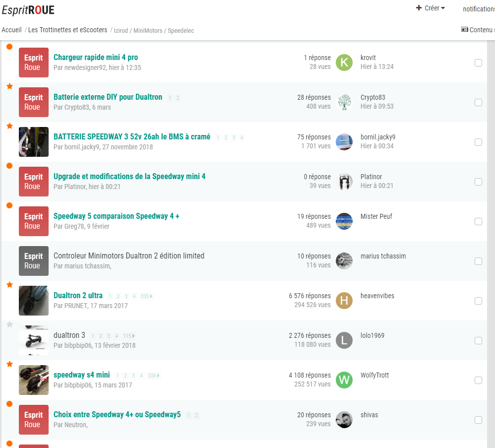
Task: Click the EspritROUE site logo
Action: click(28, 10)
